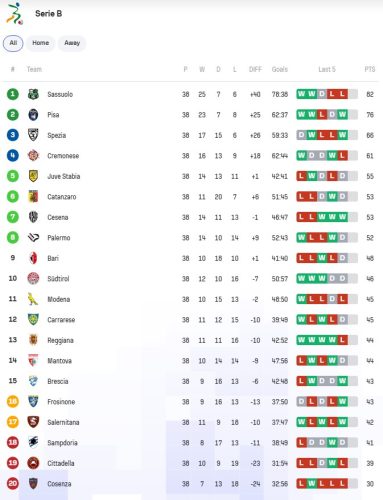The height and width of the screenshot is (500, 383).
Task: Open the Salernitana crest icon
Action: [x=33, y=422]
